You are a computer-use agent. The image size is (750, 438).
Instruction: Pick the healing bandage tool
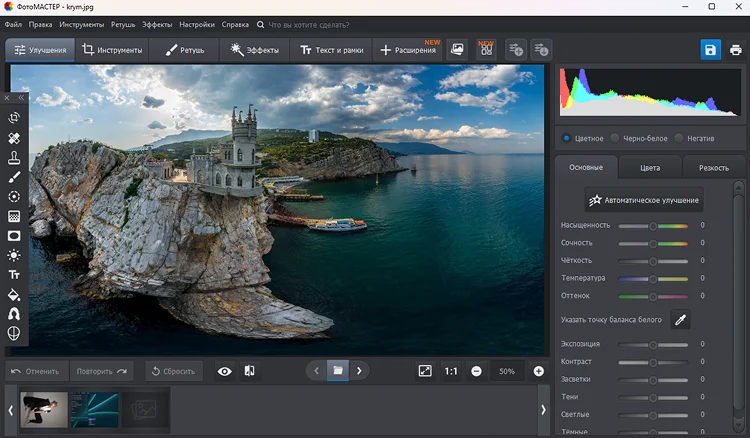(x=14, y=138)
